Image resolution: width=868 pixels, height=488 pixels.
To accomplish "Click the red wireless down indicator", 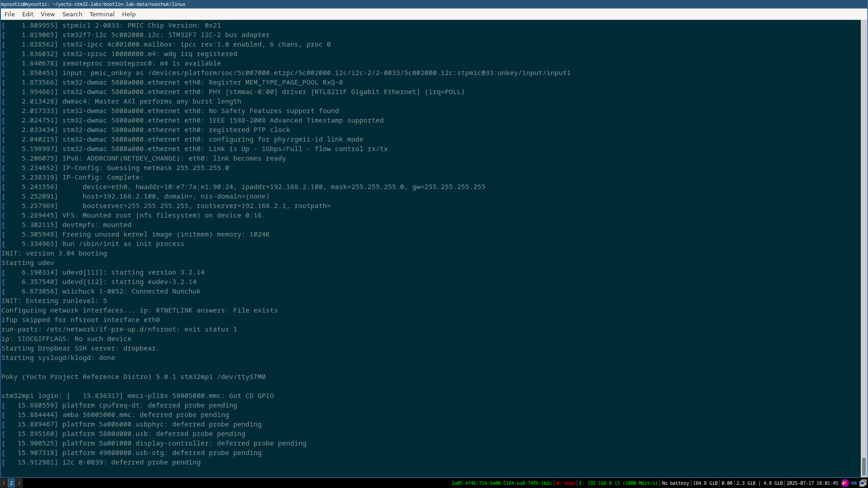I will click(x=565, y=483).
